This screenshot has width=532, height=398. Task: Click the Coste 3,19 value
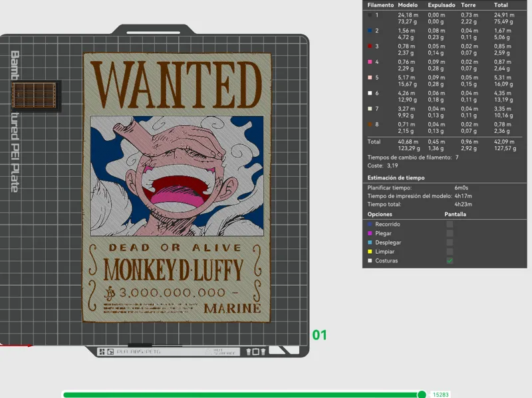[392, 165]
